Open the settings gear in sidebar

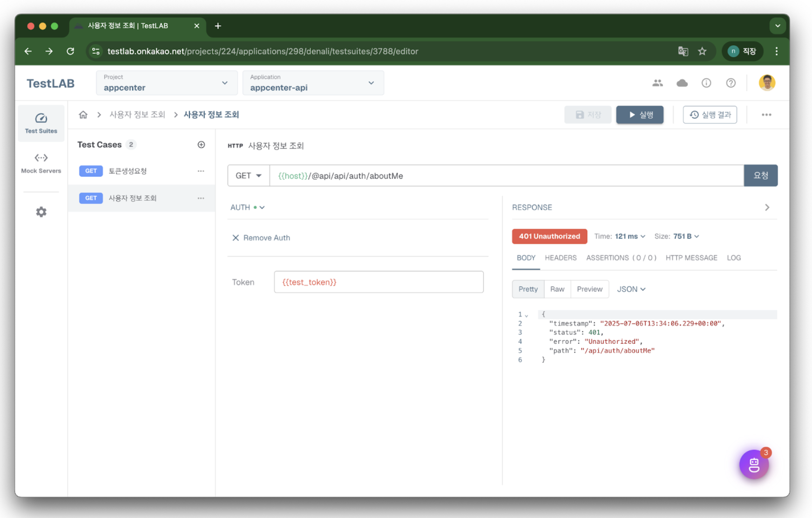tap(41, 212)
